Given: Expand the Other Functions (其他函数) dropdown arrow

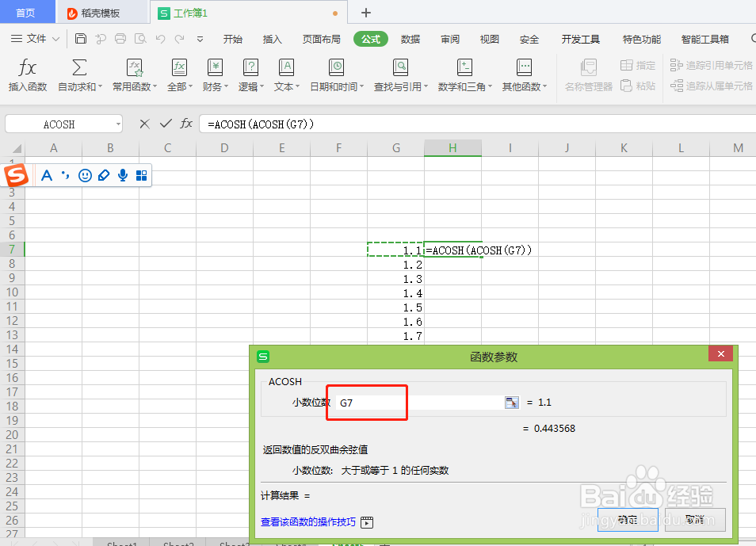Looking at the screenshot, I should [545, 86].
